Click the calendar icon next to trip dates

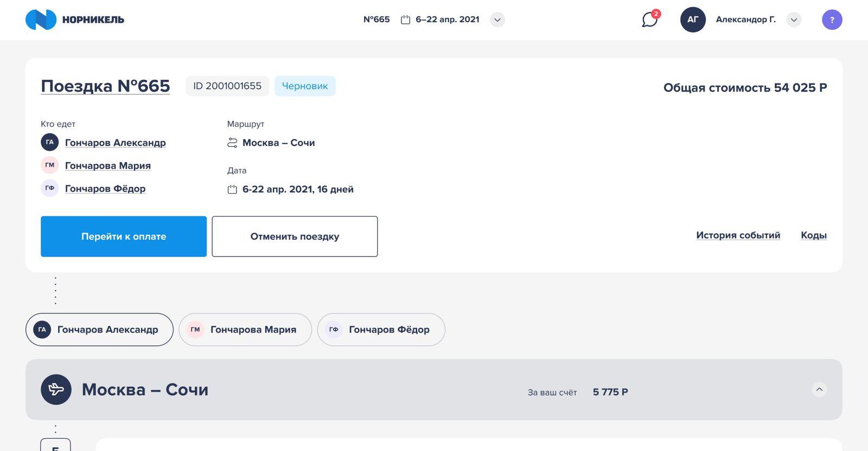pos(232,189)
